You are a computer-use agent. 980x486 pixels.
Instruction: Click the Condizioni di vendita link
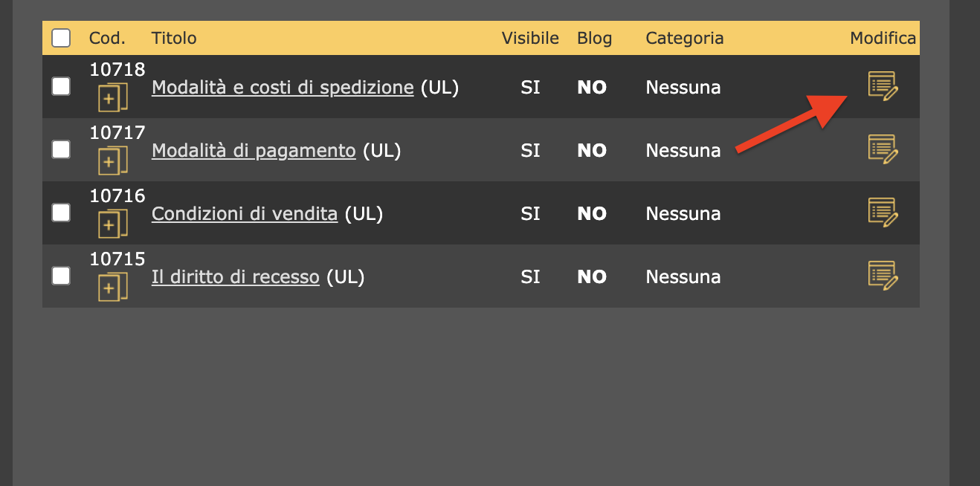(x=245, y=213)
